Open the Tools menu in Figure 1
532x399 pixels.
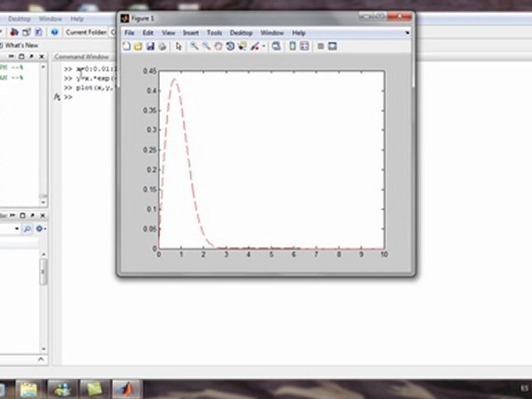click(x=214, y=33)
